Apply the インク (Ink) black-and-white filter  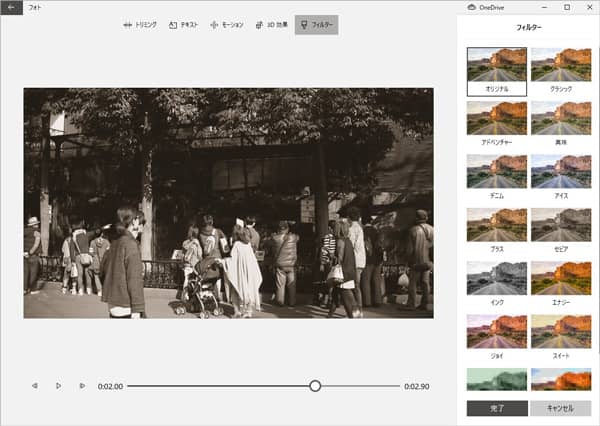(x=497, y=278)
